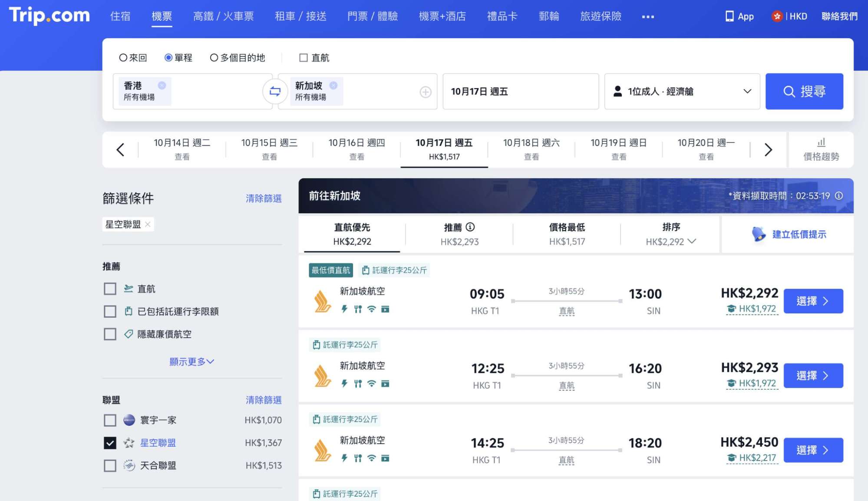Click 清除篩選 to clear all filters
The image size is (868, 501).
tap(263, 199)
